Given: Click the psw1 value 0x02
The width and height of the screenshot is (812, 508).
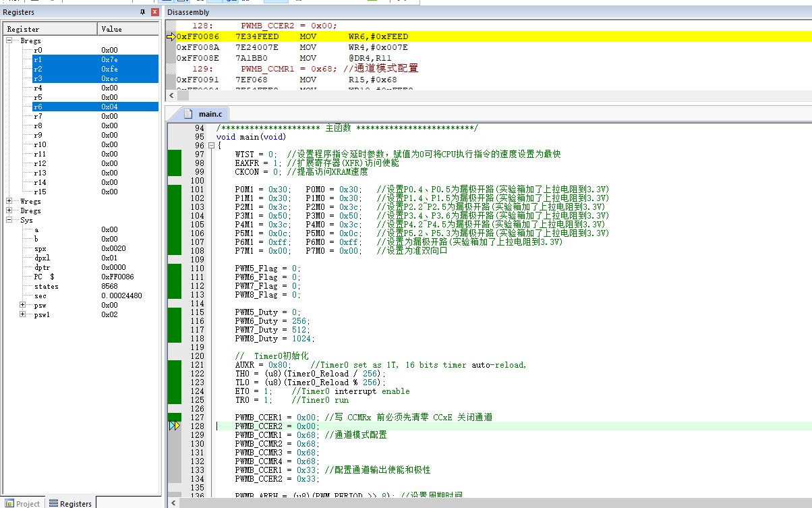Looking at the screenshot, I should click(x=110, y=314).
